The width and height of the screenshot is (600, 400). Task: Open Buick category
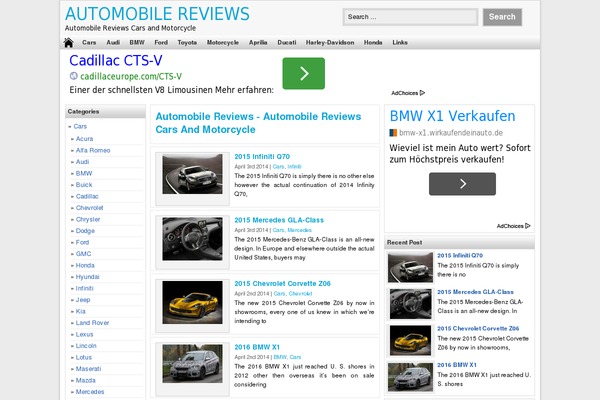(84, 184)
